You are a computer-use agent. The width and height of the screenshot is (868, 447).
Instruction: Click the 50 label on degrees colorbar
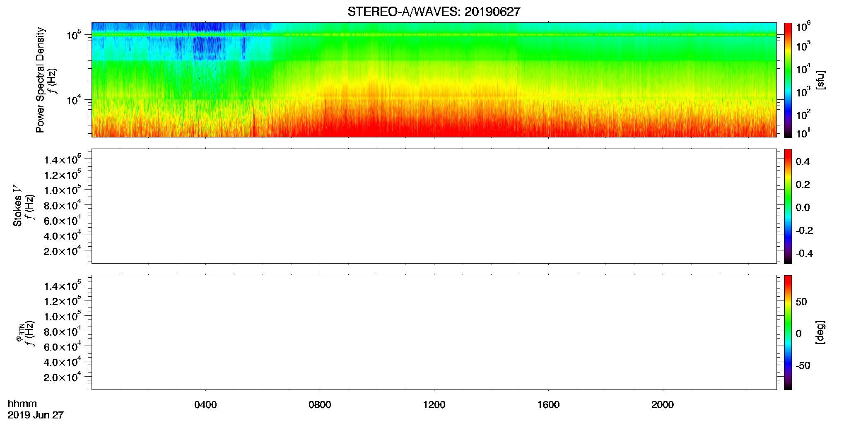coord(801,302)
